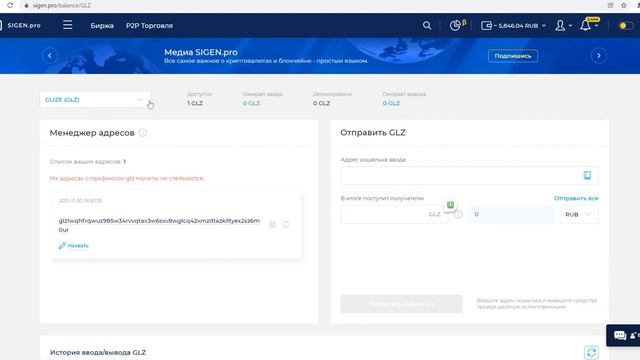
Task: Click the disabled send GLZ button
Action: 402,304
